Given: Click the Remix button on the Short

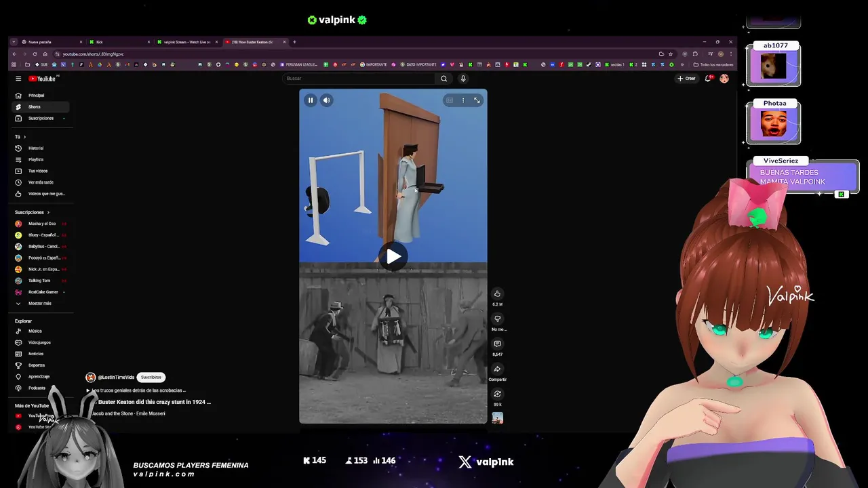Looking at the screenshot, I should click(x=497, y=394).
